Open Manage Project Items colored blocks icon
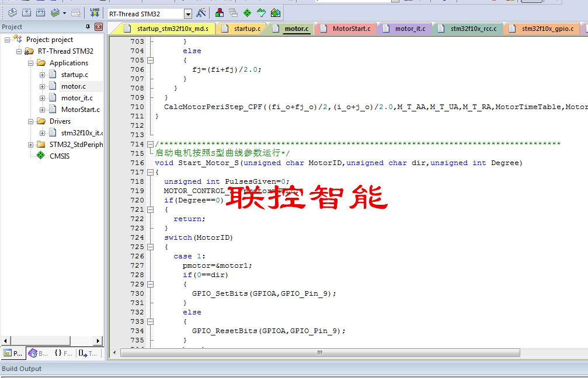The width and height of the screenshot is (588, 378). [220, 13]
